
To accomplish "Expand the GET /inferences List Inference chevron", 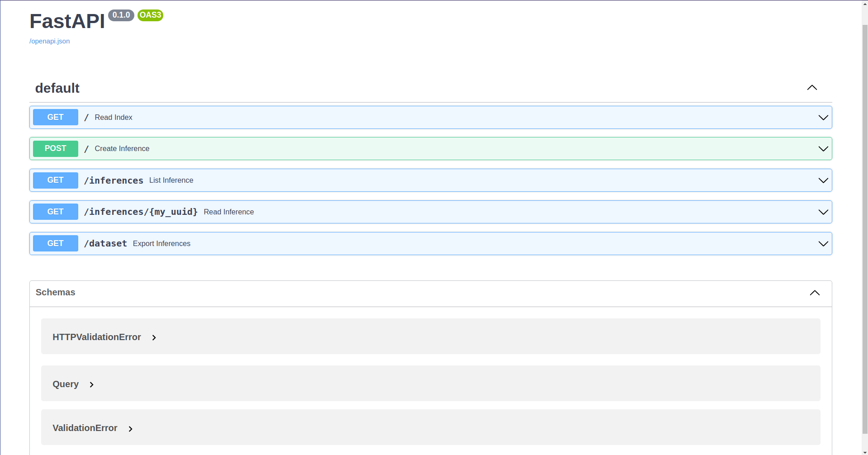I will click(823, 180).
